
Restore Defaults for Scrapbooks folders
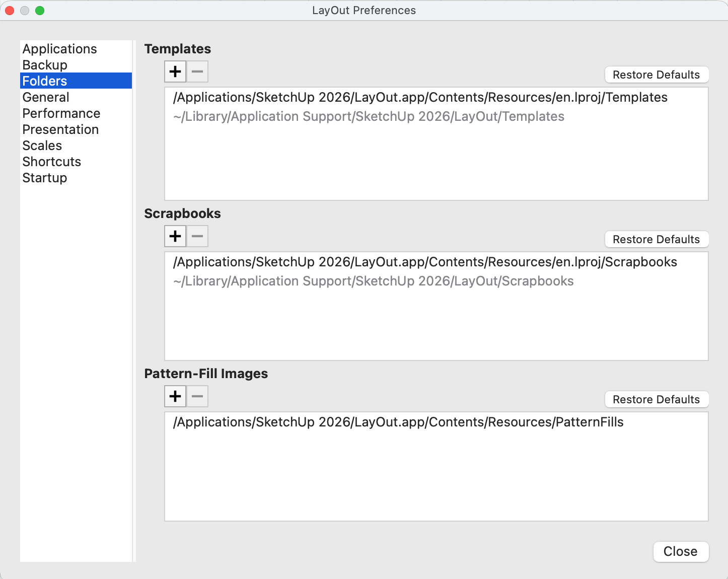[x=657, y=239]
